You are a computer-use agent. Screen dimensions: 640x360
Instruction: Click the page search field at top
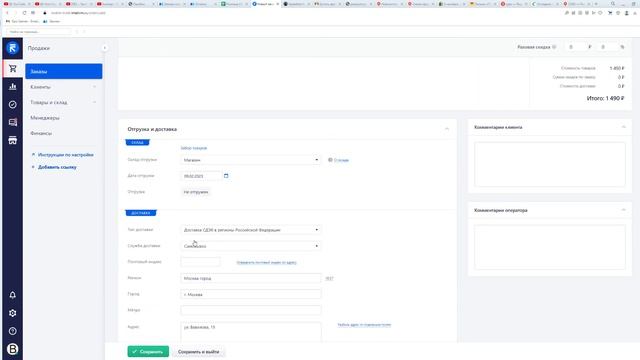coord(38,31)
